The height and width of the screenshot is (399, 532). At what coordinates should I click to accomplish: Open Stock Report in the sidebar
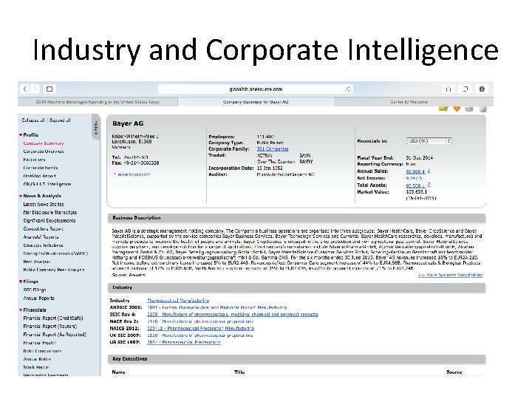[36, 367]
